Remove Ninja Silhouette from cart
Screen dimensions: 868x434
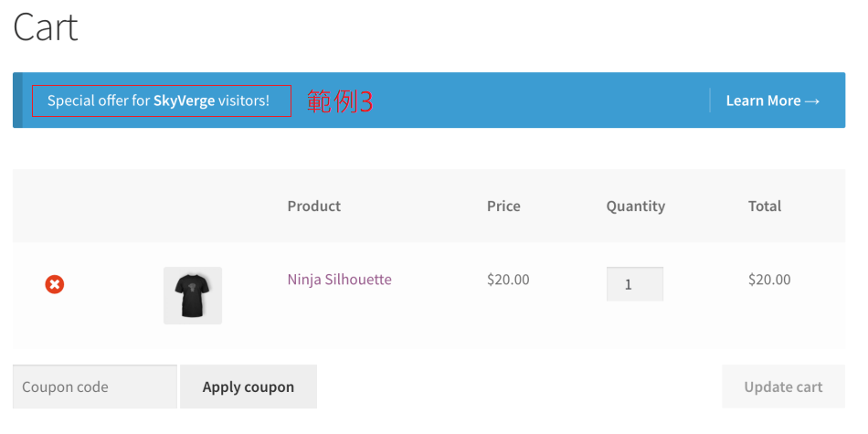coord(55,285)
